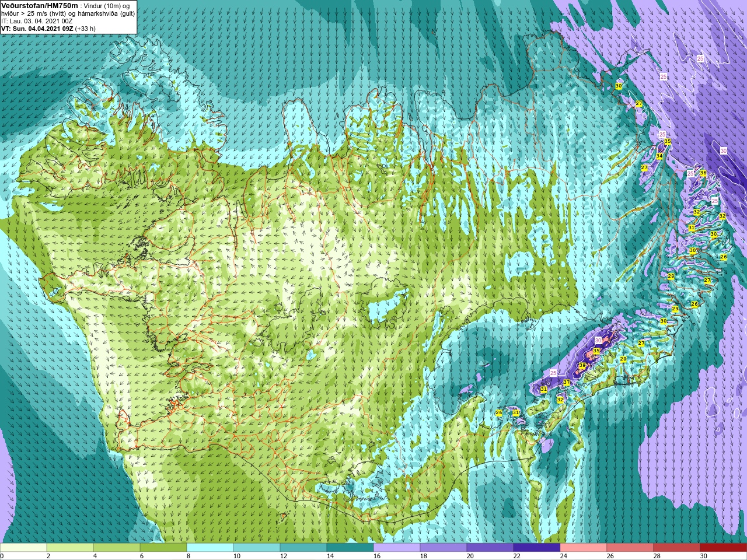Select the yellow gust marker reading 34
Viewport: 747px width, 560px height.
[x=659, y=156]
